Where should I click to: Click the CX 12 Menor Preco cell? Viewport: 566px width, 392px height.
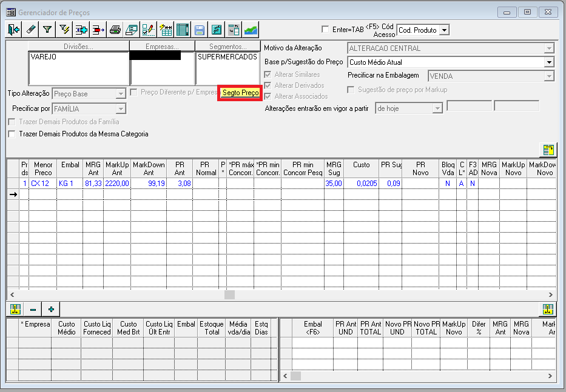(x=42, y=183)
